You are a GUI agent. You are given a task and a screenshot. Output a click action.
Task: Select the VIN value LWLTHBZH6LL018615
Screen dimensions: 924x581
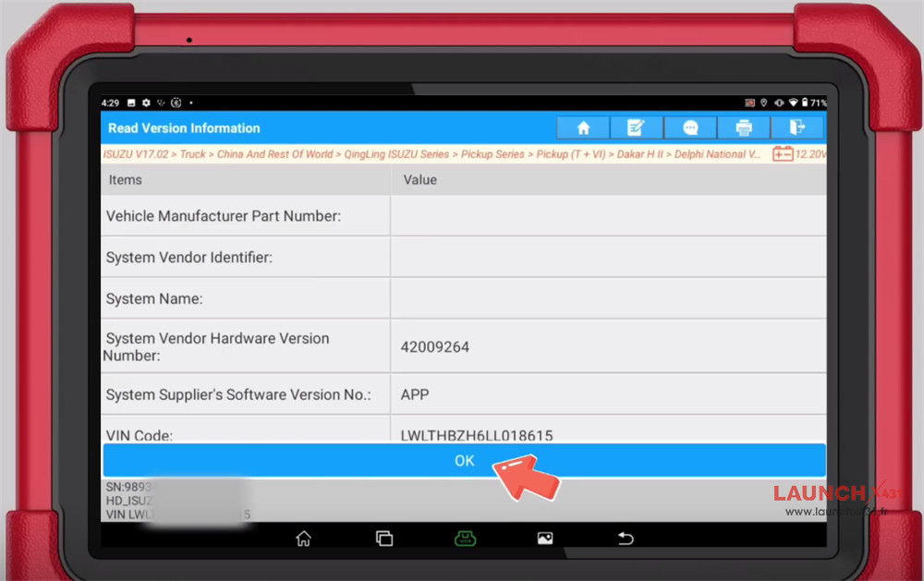click(477, 435)
